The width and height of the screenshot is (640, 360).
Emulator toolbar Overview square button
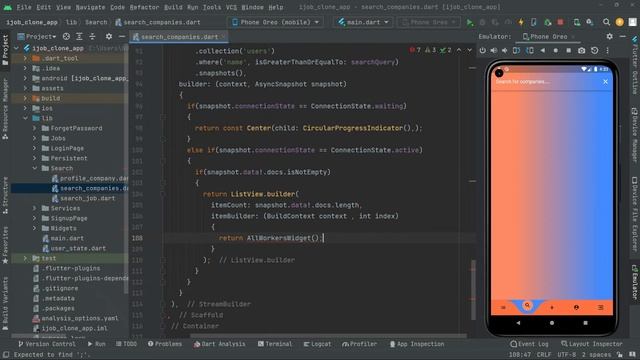click(x=569, y=50)
